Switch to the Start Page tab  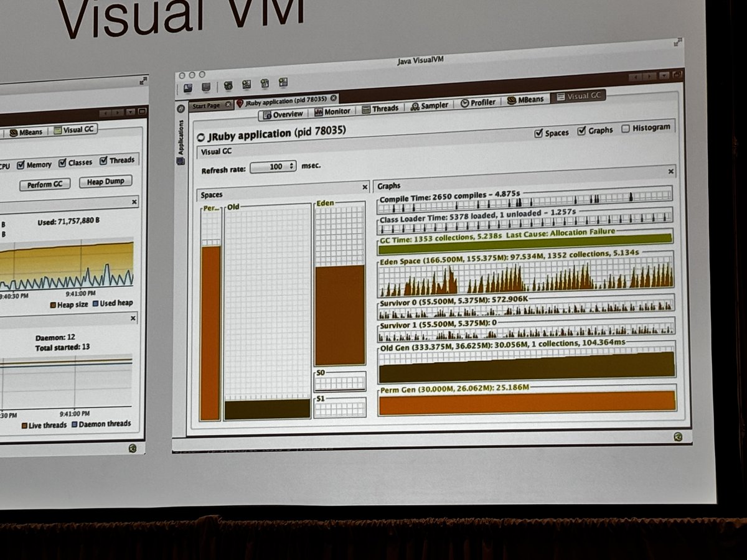pyautogui.click(x=211, y=105)
